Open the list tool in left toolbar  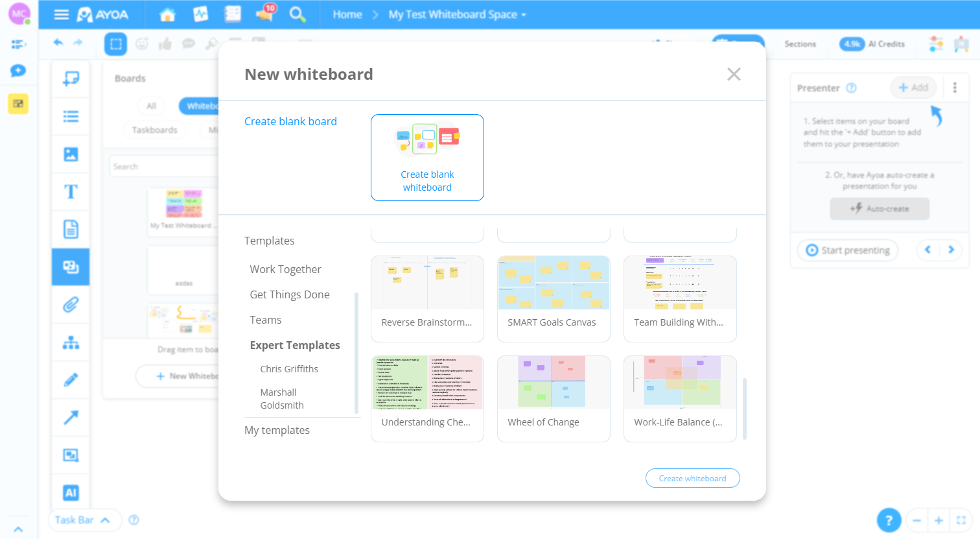(71, 117)
